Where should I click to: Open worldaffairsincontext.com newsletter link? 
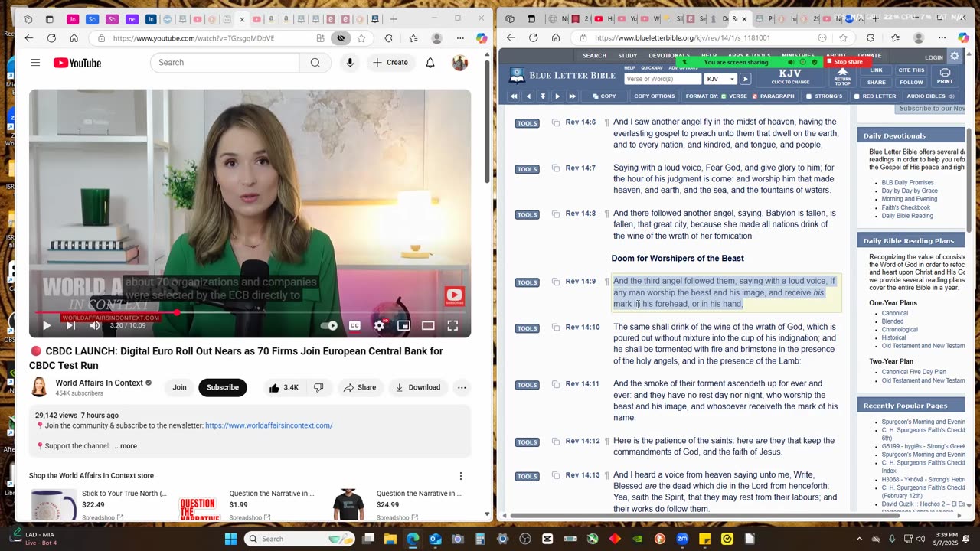[269, 425]
